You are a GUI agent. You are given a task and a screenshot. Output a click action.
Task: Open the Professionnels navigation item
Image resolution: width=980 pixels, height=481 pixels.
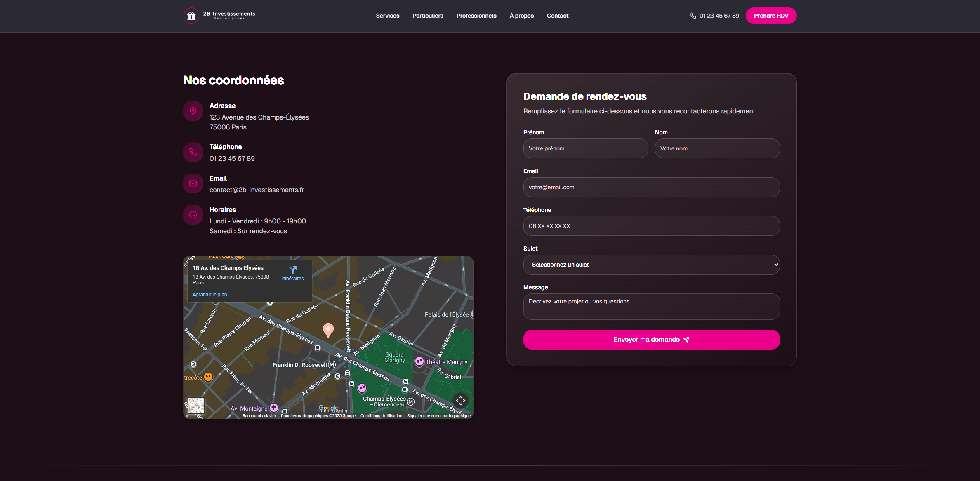point(476,16)
